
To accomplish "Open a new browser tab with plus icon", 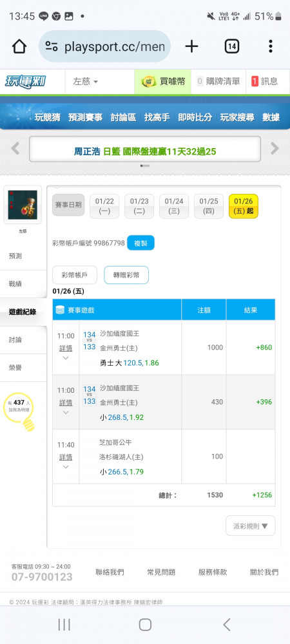I will (191, 46).
